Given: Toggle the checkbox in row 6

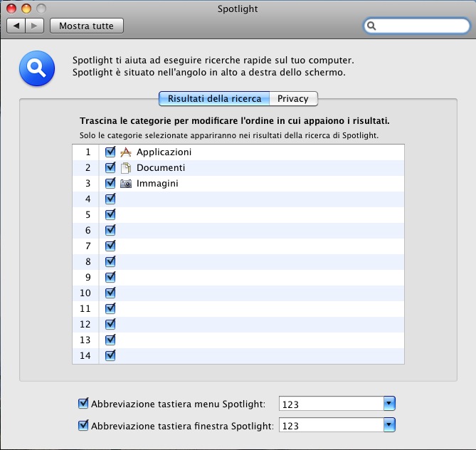Looking at the screenshot, I should tap(110, 230).
